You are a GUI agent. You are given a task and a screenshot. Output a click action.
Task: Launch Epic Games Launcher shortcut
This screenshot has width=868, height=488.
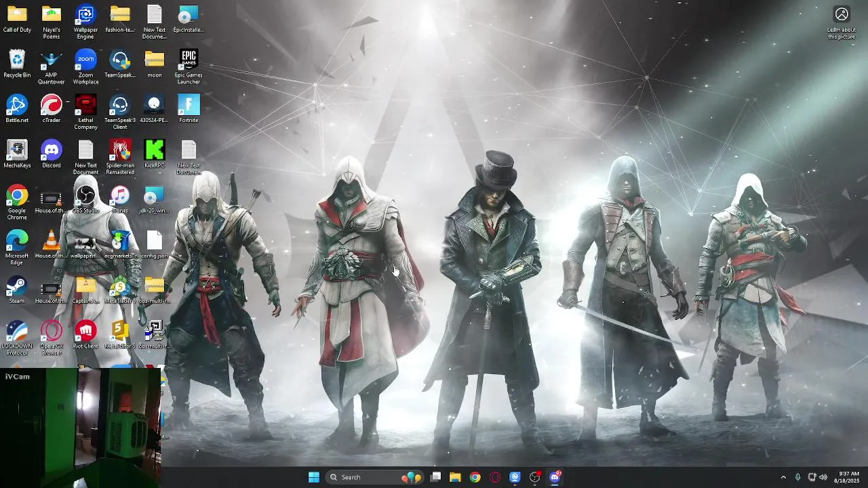point(189,68)
